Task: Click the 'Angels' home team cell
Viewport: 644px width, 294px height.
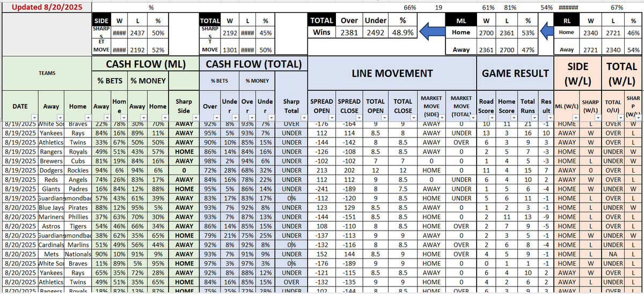Action: 79,181
